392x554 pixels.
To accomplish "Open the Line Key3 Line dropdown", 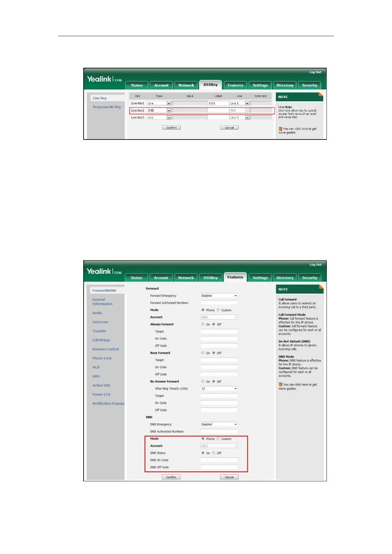I will click(x=239, y=117).
